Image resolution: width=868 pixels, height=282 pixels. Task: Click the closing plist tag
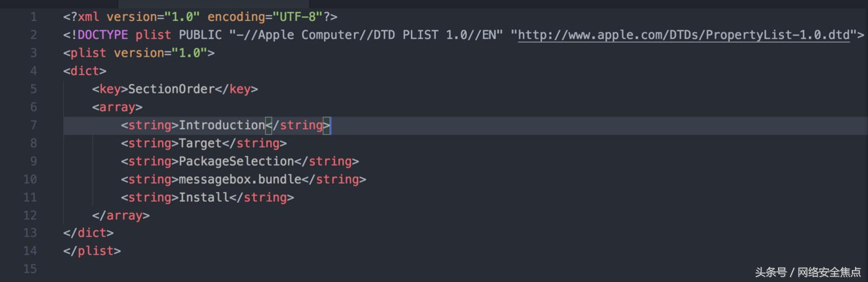[x=92, y=251]
